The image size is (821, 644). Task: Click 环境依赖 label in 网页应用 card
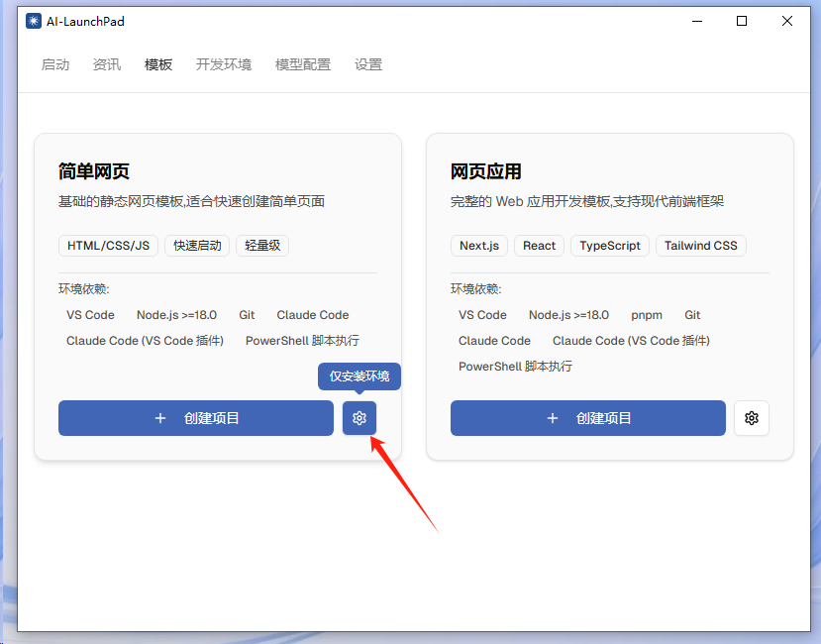pos(476,288)
